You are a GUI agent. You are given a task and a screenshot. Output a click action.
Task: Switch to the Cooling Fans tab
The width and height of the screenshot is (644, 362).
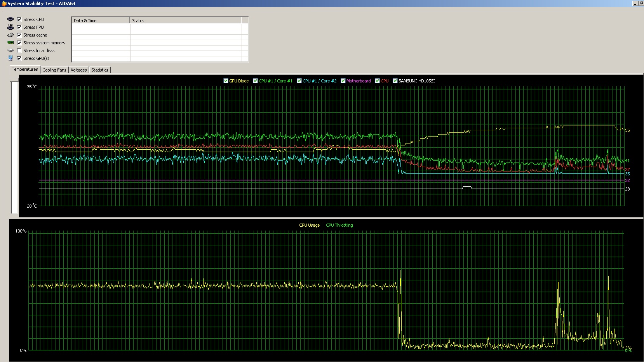pos(54,70)
